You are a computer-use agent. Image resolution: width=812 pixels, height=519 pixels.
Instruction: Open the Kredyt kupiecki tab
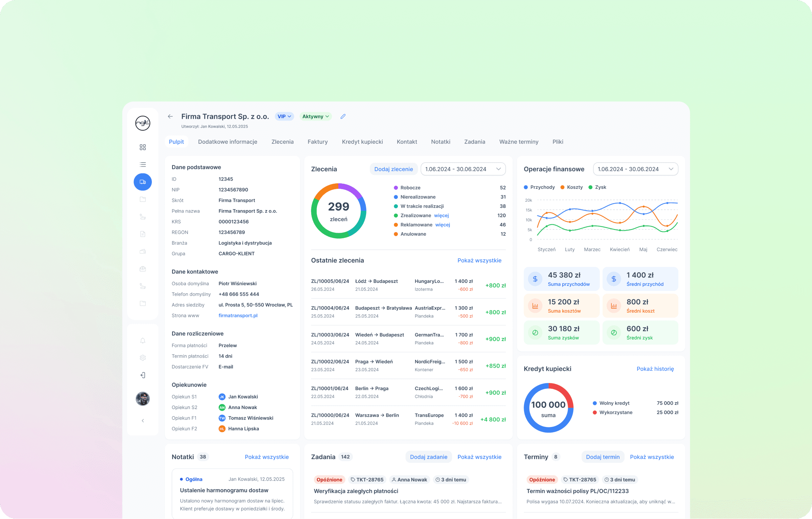(362, 142)
